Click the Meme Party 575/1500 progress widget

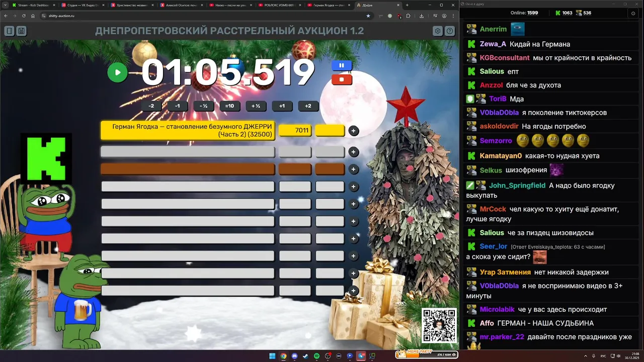427,354
